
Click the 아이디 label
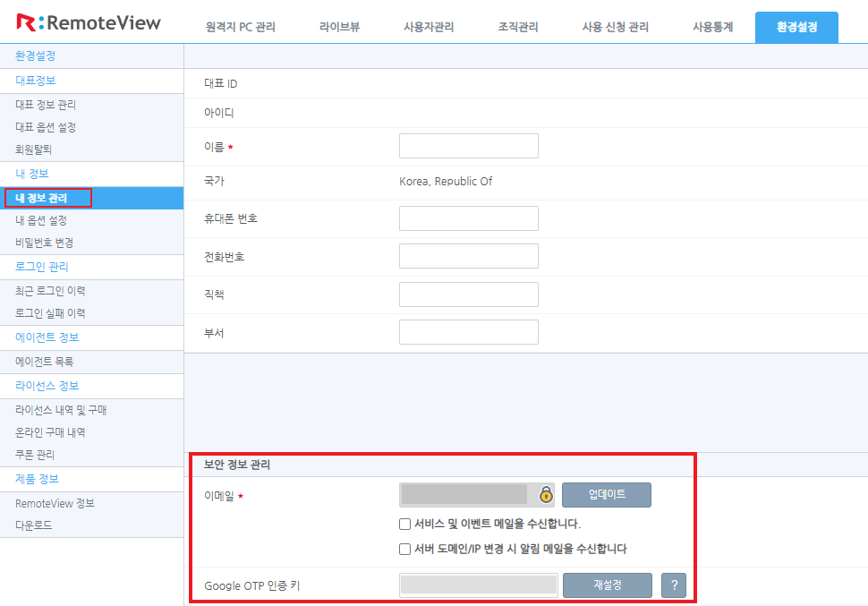point(219,113)
